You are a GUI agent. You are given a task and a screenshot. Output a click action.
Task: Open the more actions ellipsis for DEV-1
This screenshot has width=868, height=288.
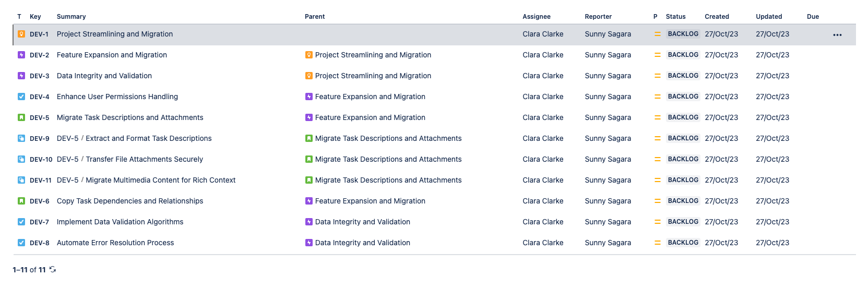coord(837,35)
